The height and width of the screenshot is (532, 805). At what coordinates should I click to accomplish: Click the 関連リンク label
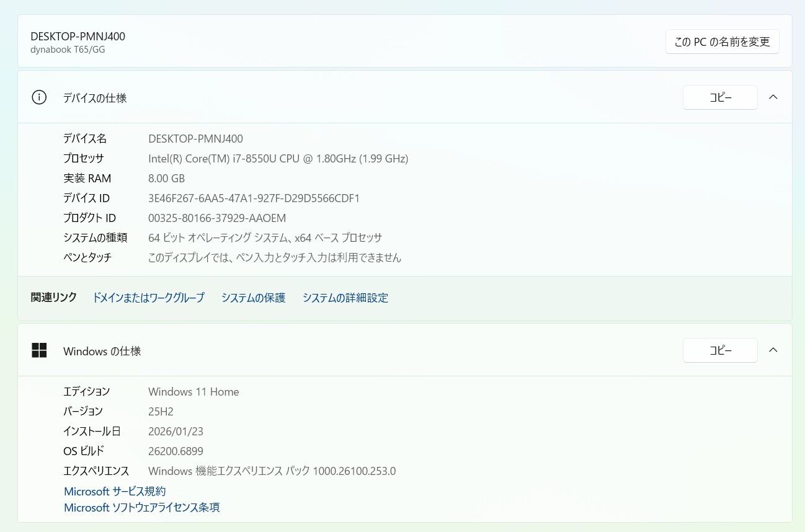pos(54,298)
